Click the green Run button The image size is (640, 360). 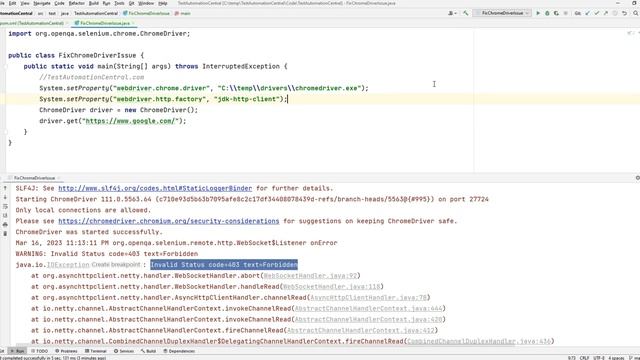coord(538,13)
